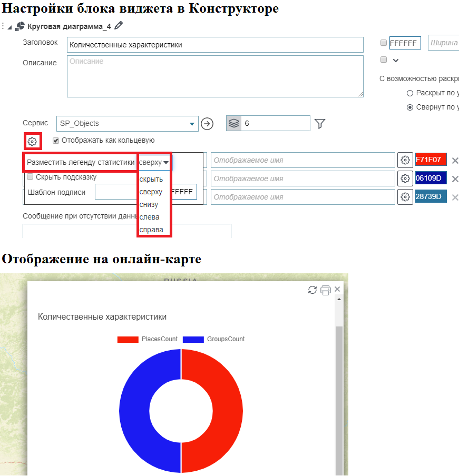Click the pencil icon to rename widget
Screen dimensions: 459x476
click(x=119, y=25)
